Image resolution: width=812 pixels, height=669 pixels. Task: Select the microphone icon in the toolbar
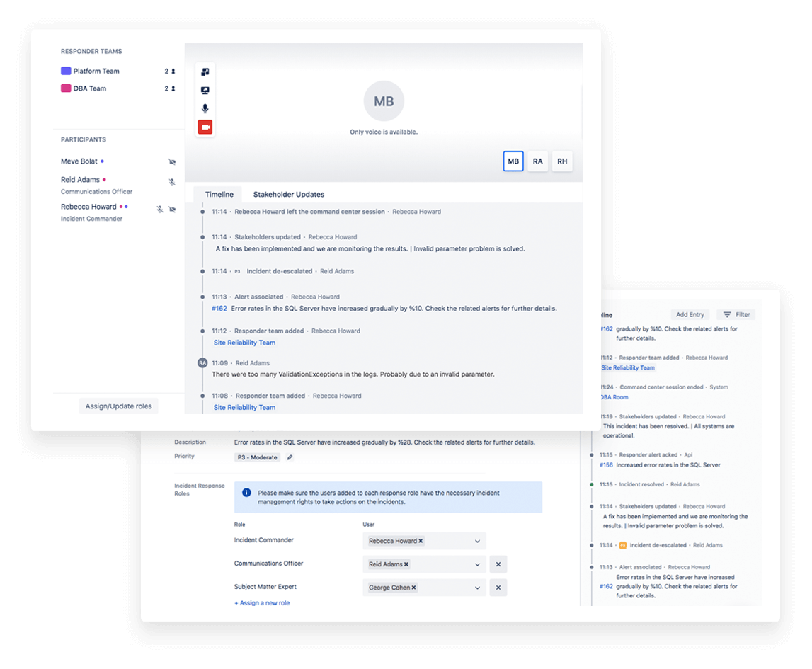pos(205,108)
